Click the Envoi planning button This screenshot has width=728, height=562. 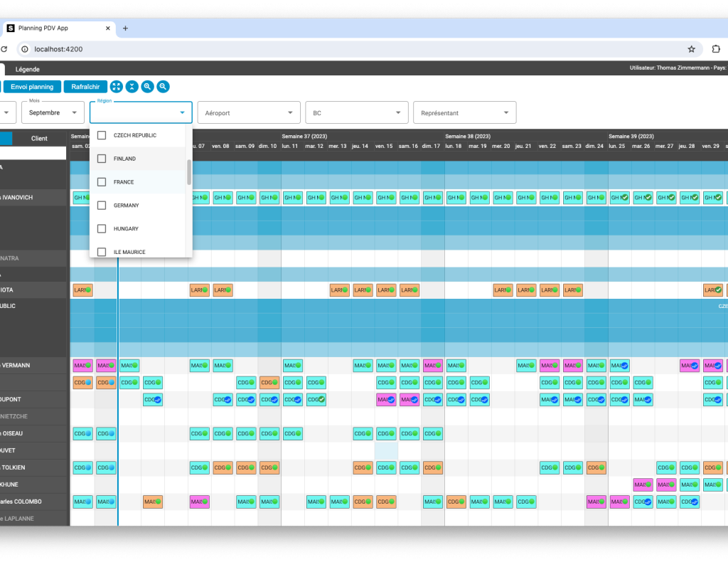33,86
